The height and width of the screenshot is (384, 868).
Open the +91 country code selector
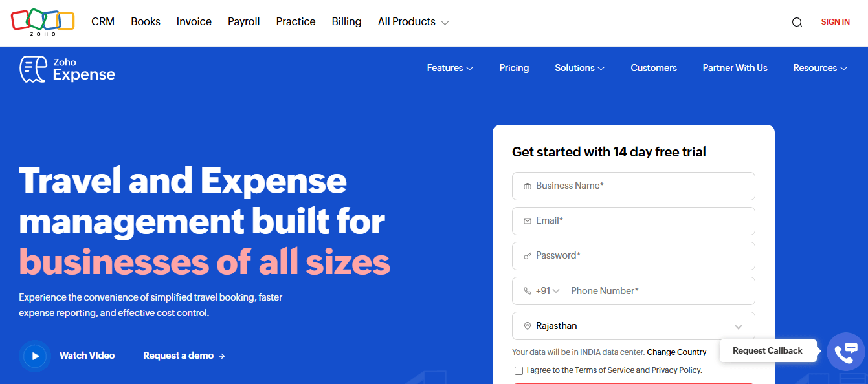[x=542, y=290]
